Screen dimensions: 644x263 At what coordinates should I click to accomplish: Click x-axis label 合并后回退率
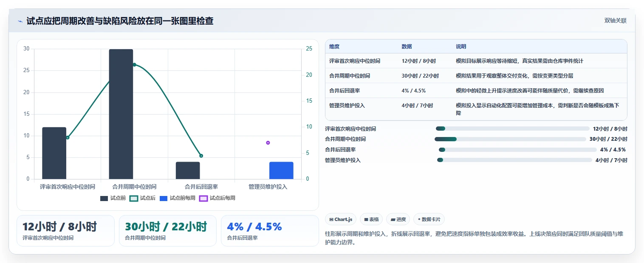point(201,187)
